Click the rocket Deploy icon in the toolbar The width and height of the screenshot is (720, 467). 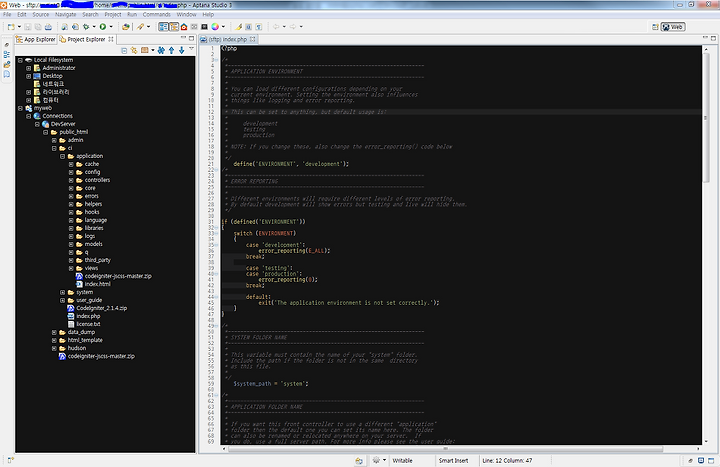coord(141,27)
